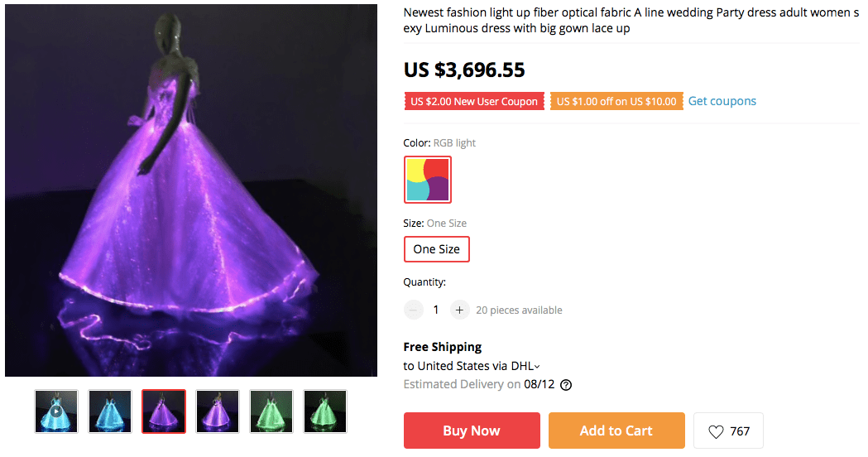Click the quantity number field
Viewport: 868px width, 457px height.
[x=436, y=310]
